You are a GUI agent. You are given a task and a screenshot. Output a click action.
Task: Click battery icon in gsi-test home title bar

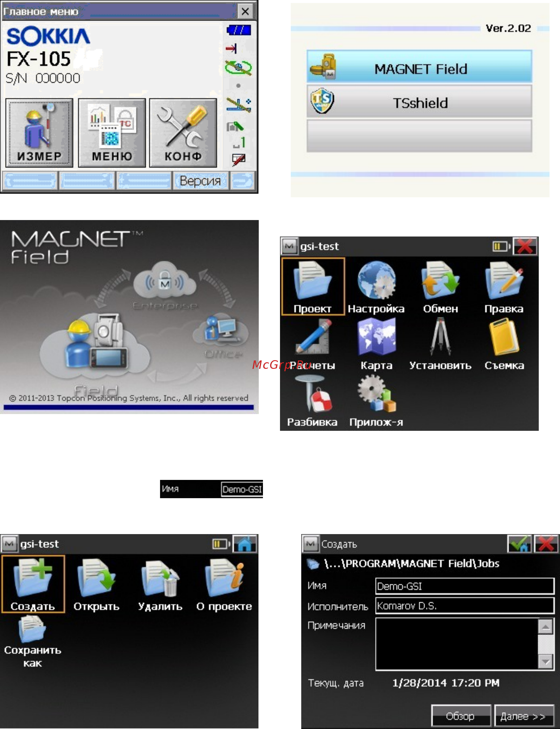pos(501,247)
